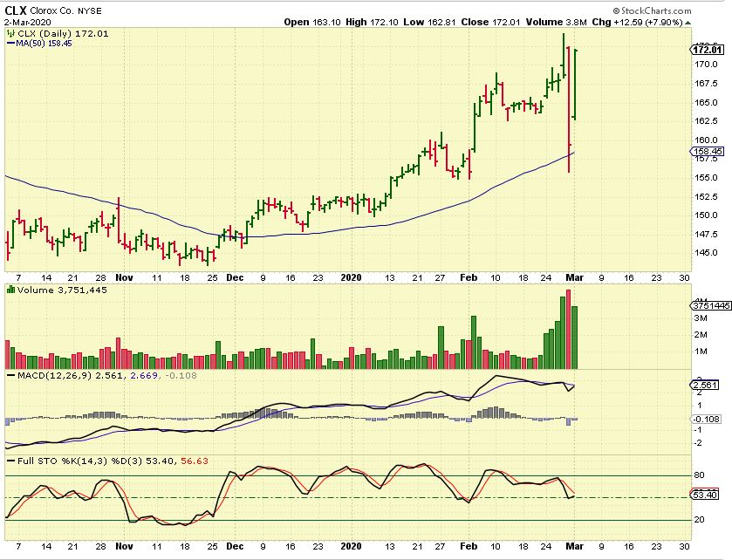
Task: Click the Mar label on the bottom stochastic date axis
Action: tap(575, 546)
